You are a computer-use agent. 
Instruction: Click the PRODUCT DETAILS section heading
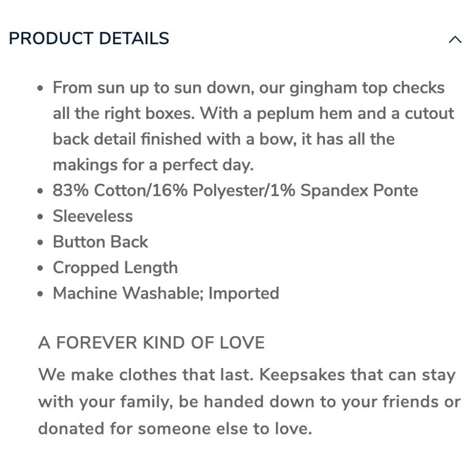point(89,39)
